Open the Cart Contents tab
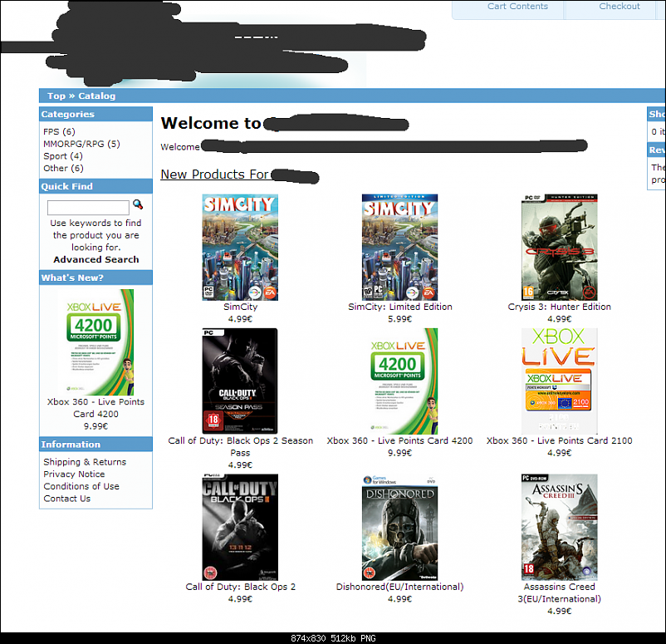666x644 pixels. pyautogui.click(x=517, y=7)
